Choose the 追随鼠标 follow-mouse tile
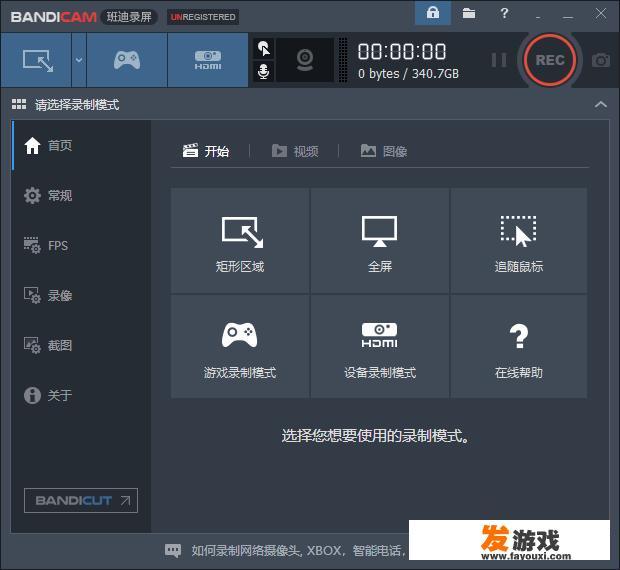620x570 pixels. point(519,241)
